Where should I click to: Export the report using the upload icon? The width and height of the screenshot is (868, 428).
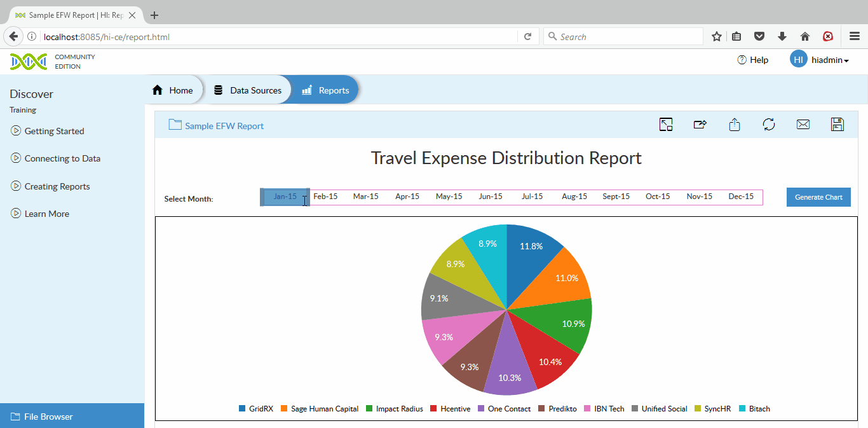coord(735,125)
